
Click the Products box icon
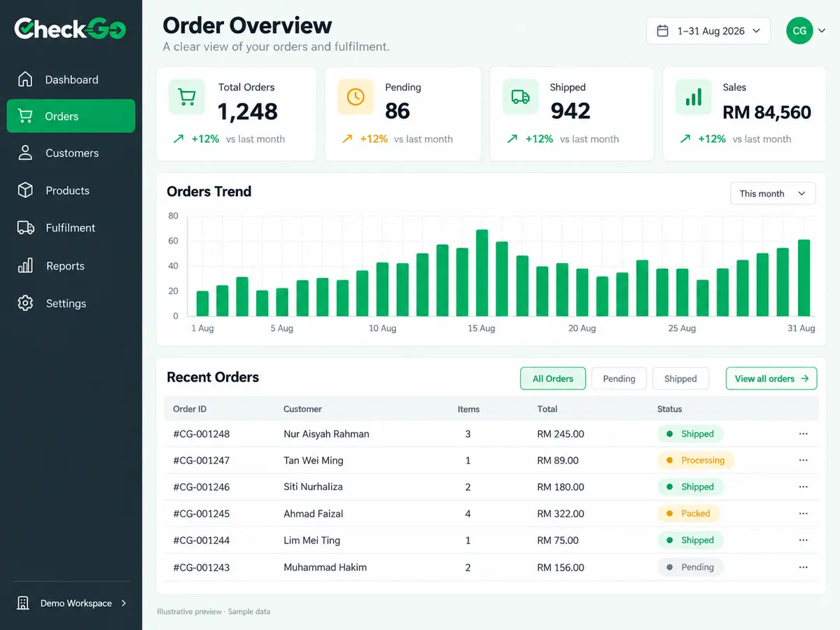(25, 190)
